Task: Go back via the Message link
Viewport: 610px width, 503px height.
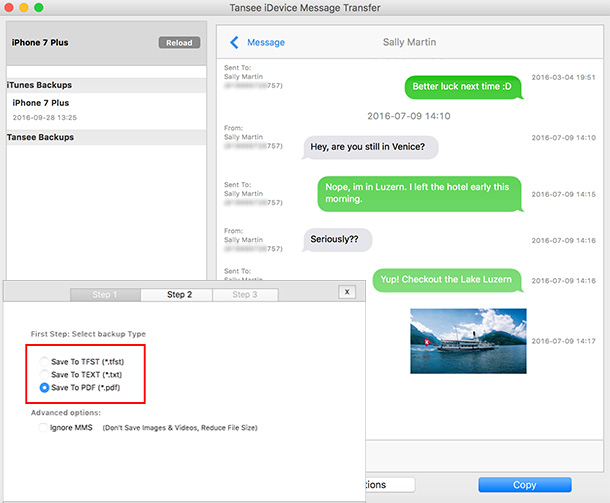Action: tap(266, 42)
